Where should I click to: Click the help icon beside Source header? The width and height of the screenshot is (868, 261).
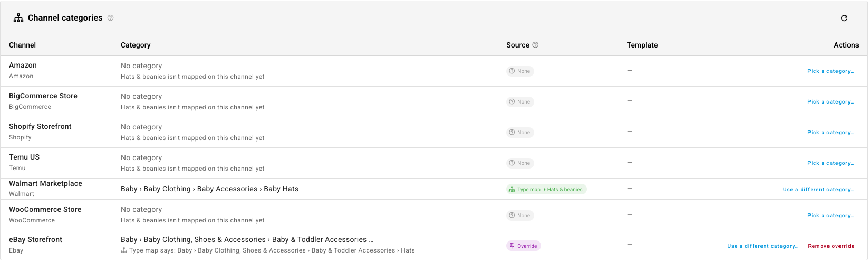[x=536, y=45]
